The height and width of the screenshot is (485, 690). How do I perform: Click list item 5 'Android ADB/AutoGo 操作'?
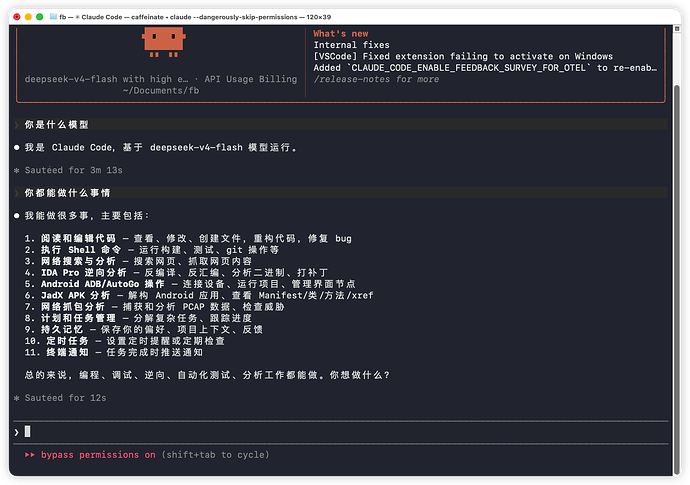[190, 284]
